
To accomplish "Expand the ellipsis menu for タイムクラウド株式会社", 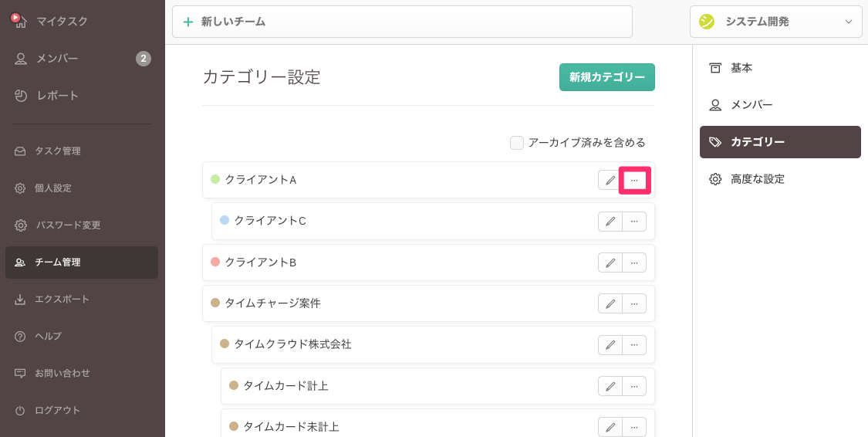I will pos(634,344).
